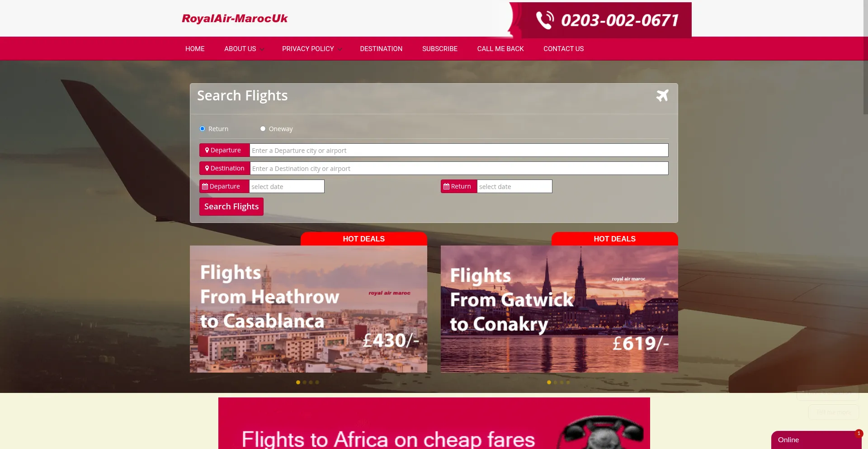
Task: Select first carousel dot under Heathrow deal
Action: pos(298,383)
